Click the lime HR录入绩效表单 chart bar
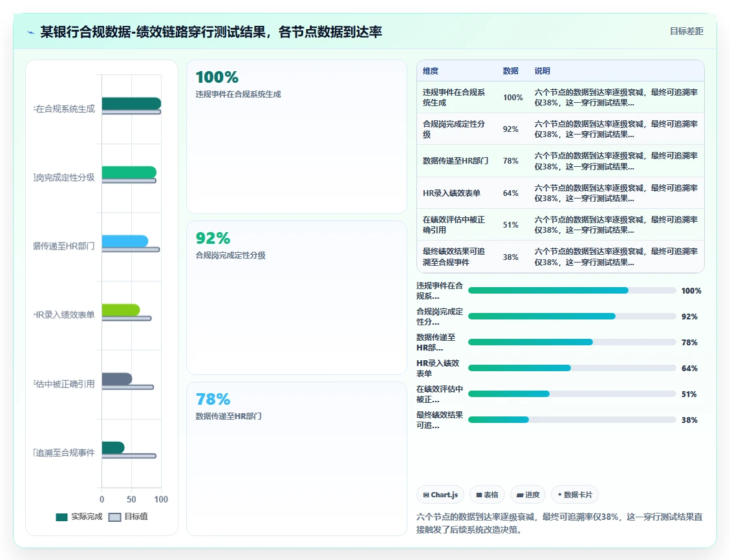 (120, 310)
